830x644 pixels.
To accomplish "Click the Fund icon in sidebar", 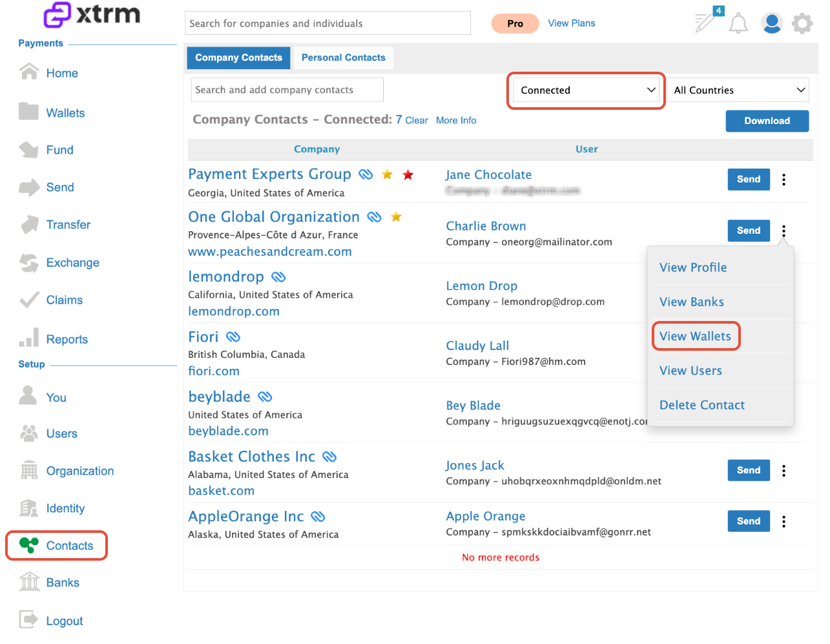I will click(x=29, y=149).
